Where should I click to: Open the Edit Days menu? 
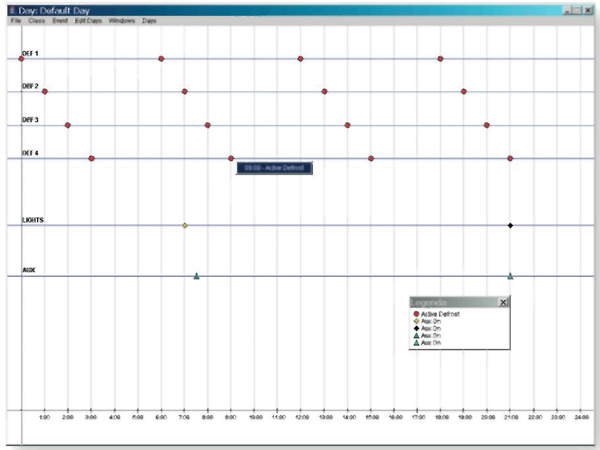tap(88, 20)
